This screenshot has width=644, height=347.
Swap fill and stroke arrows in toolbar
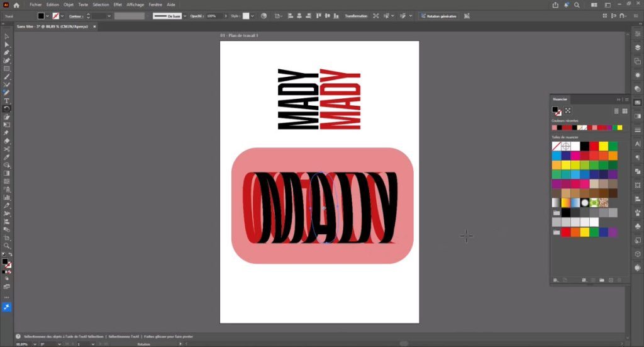pyautogui.click(x=10, y=254)
